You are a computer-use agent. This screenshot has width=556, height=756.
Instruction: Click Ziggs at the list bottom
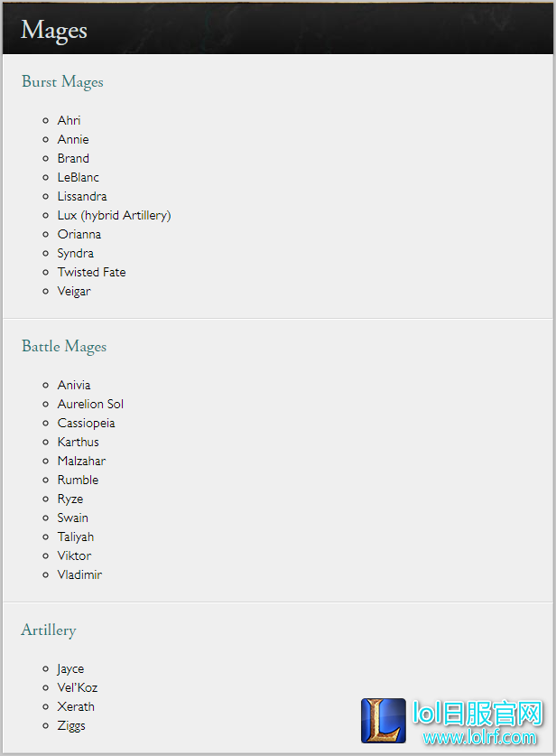pyautogui.click(x=71, y=725)
